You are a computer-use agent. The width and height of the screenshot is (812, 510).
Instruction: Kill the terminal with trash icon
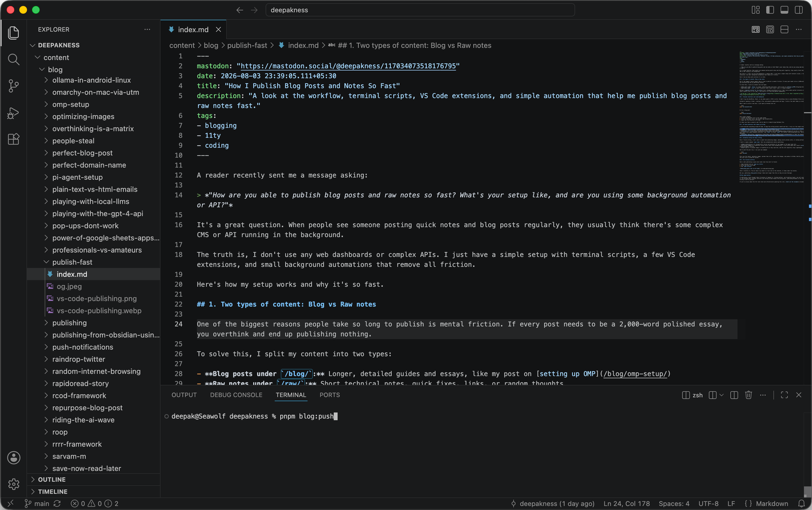click(x=749, y=395)
